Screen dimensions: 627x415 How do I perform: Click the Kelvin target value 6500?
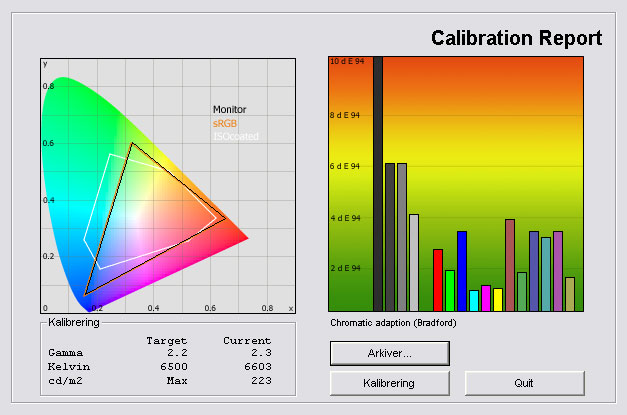[174, 367]
